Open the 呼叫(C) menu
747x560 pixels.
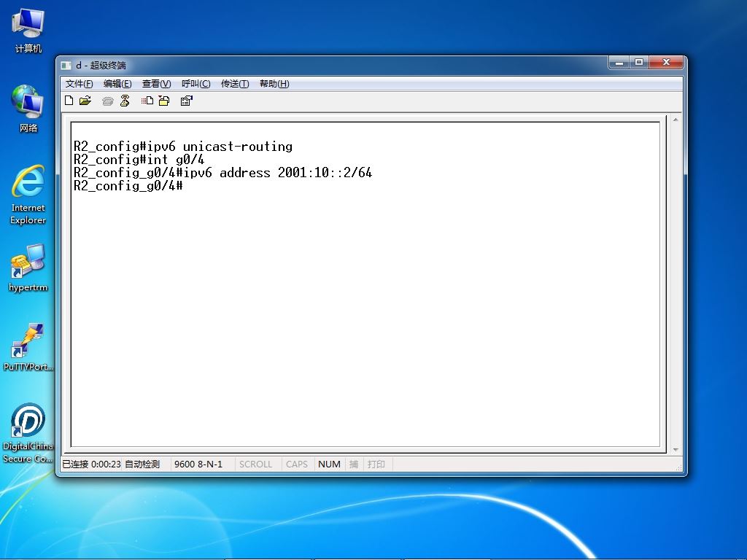196,84
